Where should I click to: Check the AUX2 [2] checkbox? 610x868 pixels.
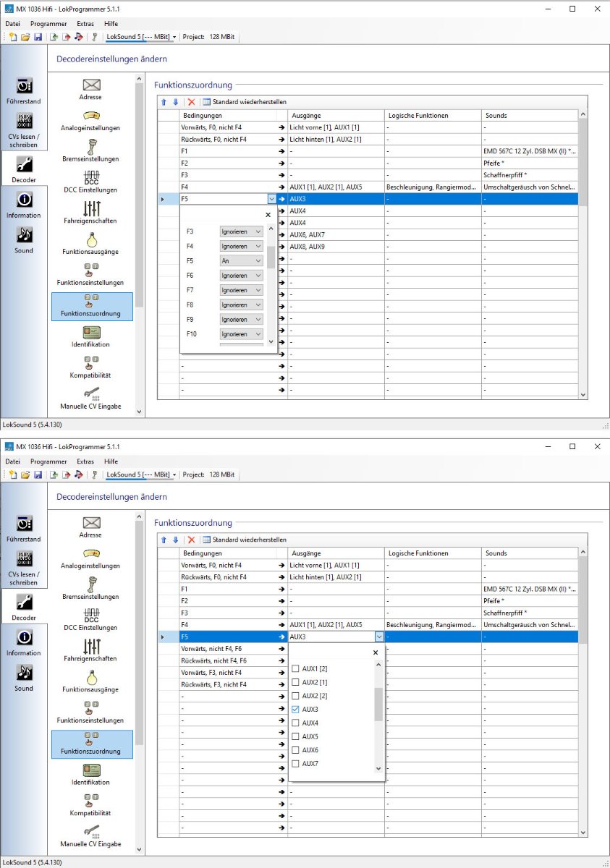[295, 696]
